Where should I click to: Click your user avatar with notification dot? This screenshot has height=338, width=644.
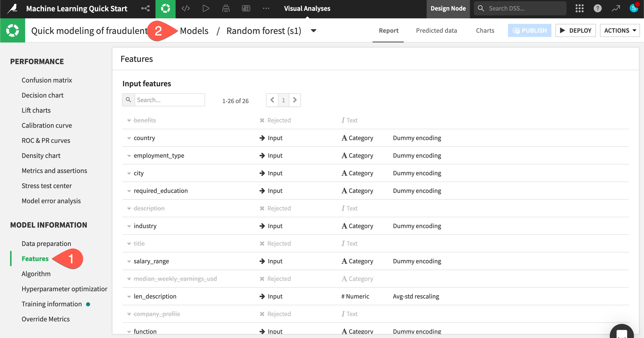point(634,8)
